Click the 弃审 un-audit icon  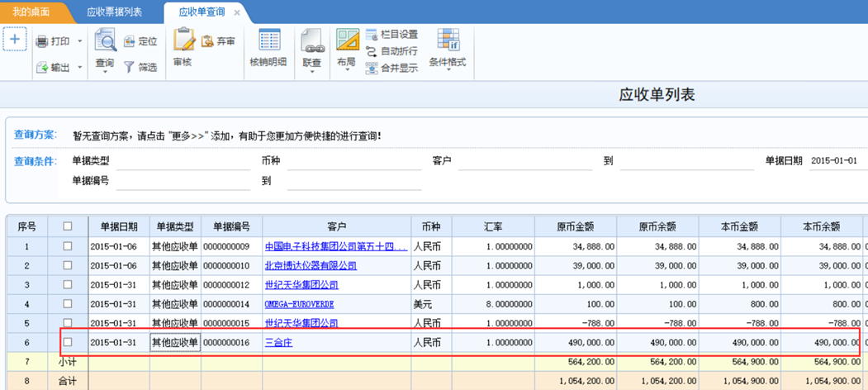pos(207,41)
